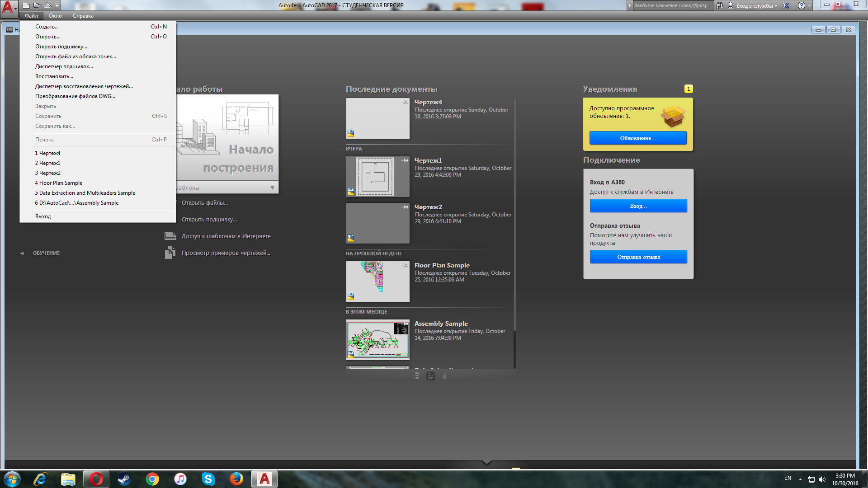Open the Чертеж1 recent document thumbnail

click(378, 177)
